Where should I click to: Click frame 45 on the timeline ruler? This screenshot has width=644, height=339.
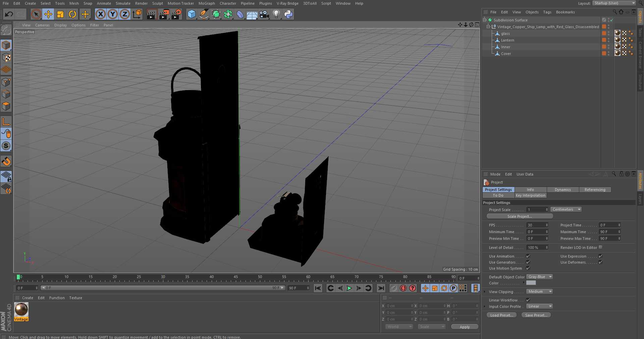click(x=236, y=278)
